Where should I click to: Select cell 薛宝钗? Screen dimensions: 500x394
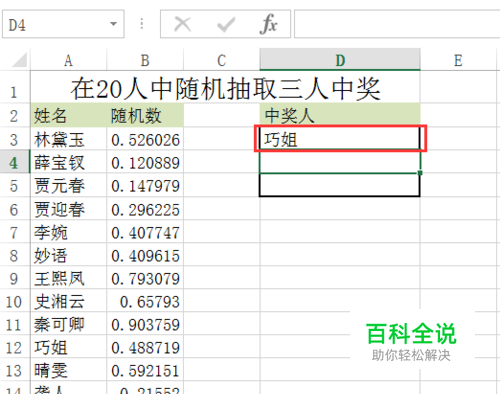point(68,162)
